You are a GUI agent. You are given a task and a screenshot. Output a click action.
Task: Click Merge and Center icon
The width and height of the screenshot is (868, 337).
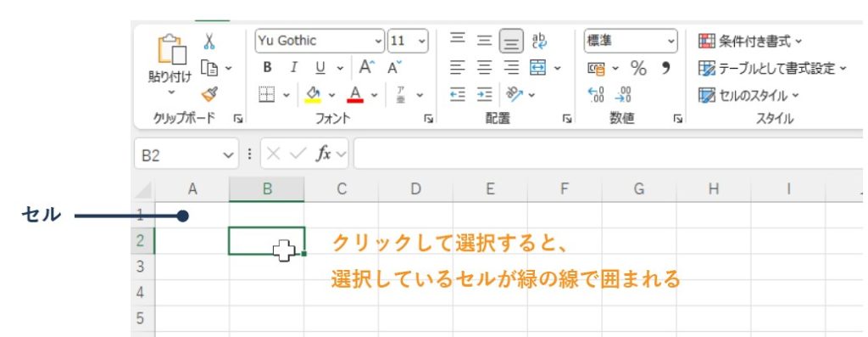coord(538,68)
